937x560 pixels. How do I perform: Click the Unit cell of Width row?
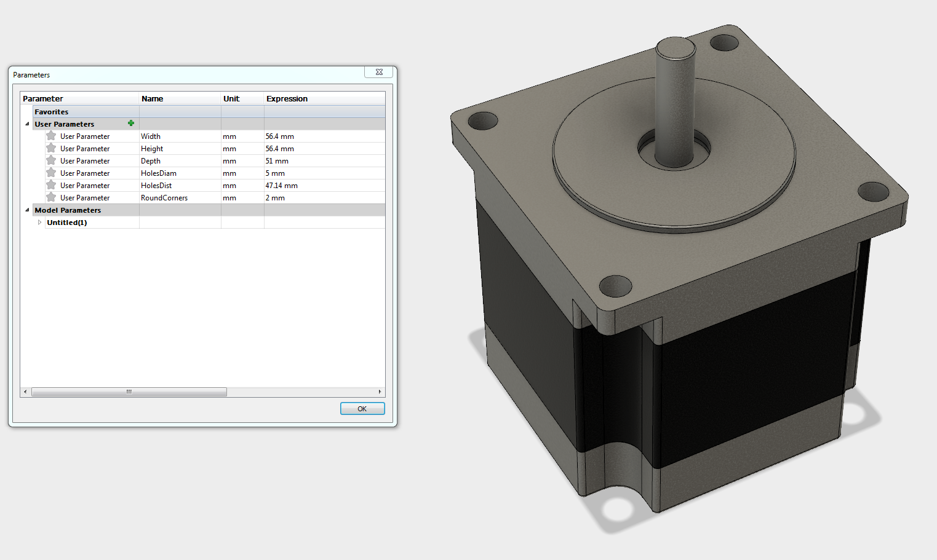click(242, 136)
